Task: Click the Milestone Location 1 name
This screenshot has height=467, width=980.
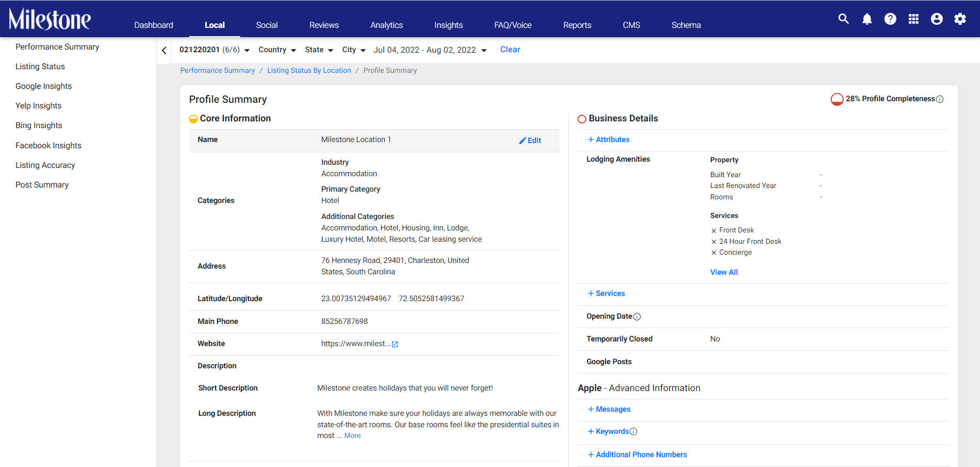Action: (356, 139)
